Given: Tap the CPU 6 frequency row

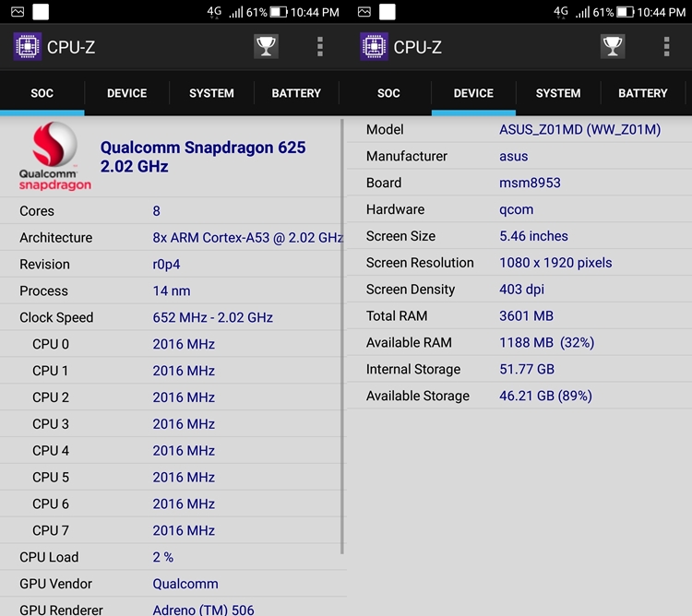Looking at the screenshot, I should (x=173, y=503).
